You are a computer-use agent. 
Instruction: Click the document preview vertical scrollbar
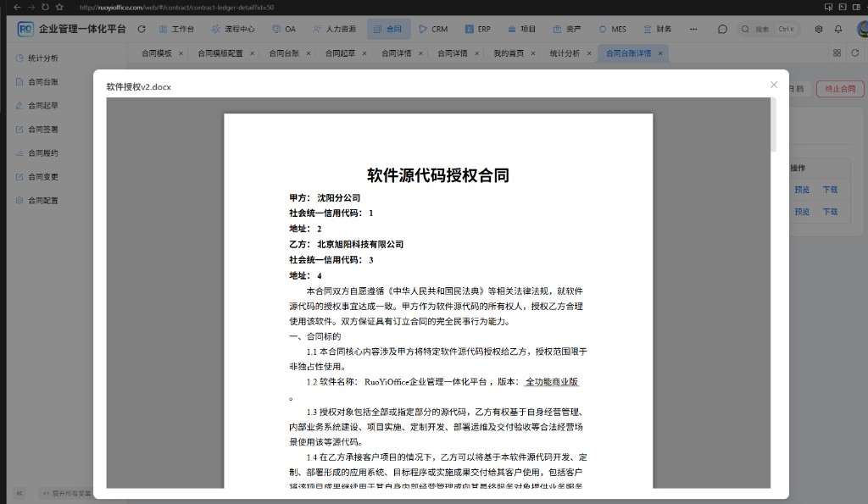click(773, 125)
